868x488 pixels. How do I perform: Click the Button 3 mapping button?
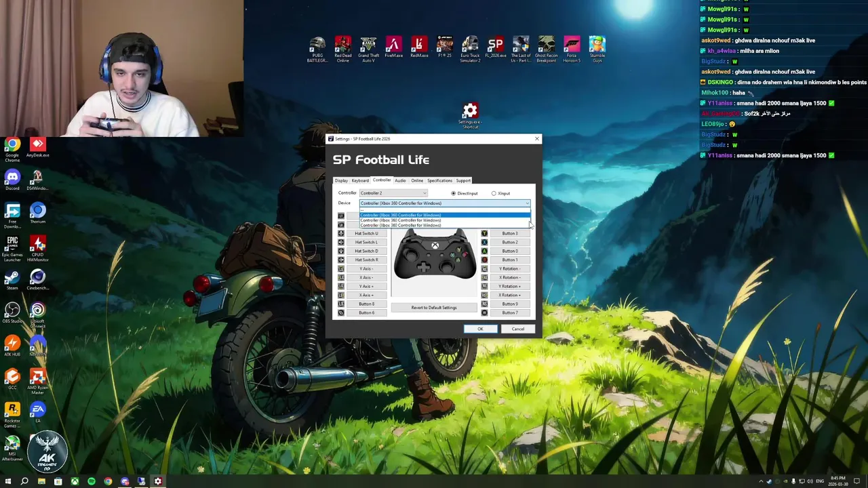[x=509, y=233]
